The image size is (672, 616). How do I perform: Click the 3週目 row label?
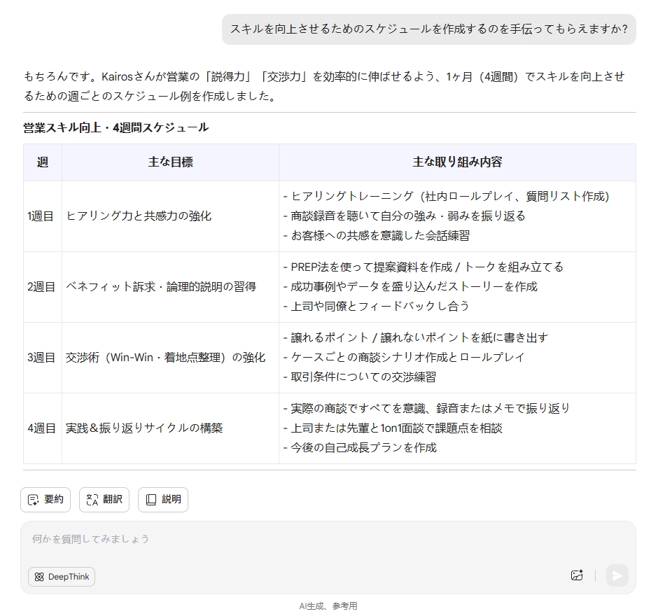[x=41, y=358]
